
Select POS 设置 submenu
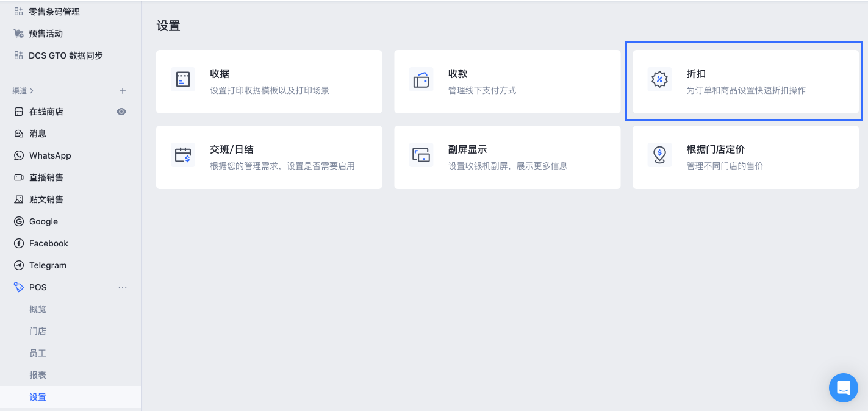pos(38,397)
